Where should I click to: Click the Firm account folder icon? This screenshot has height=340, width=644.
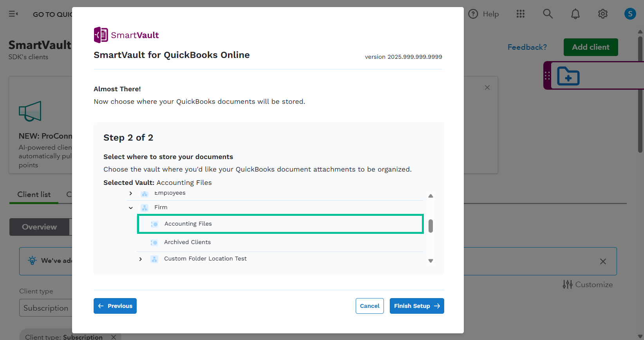[x=145, y=208]
